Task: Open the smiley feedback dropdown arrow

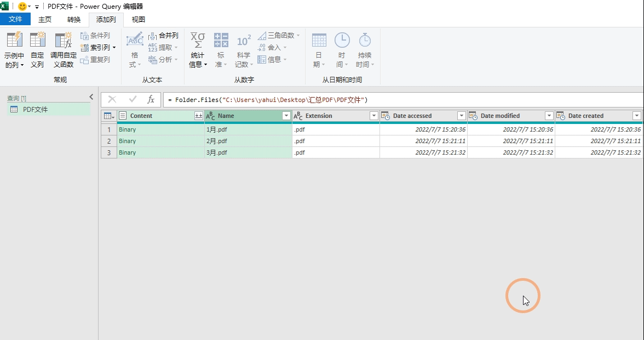Action: 30,7
